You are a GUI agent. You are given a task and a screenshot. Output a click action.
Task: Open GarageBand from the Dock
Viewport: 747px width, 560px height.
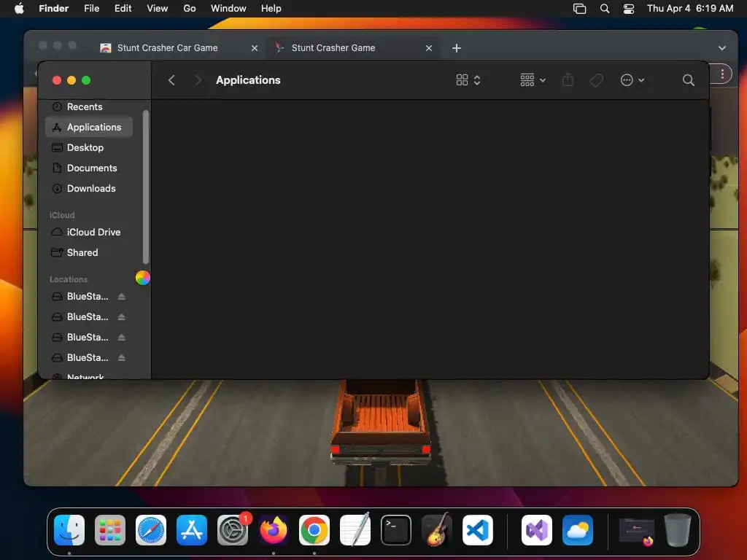tap(436, 530)
